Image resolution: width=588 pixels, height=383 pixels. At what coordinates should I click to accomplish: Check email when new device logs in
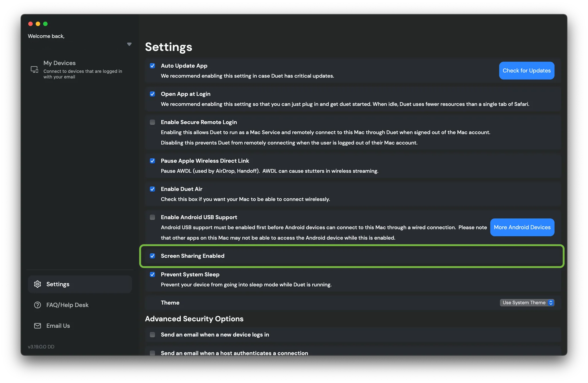click(152, 335)
